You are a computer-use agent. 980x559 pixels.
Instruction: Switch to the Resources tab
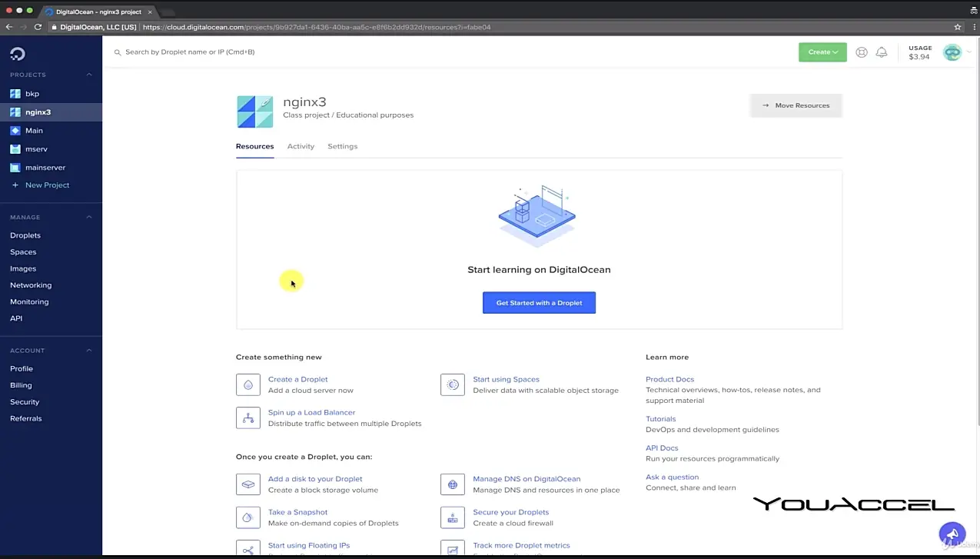254,146
